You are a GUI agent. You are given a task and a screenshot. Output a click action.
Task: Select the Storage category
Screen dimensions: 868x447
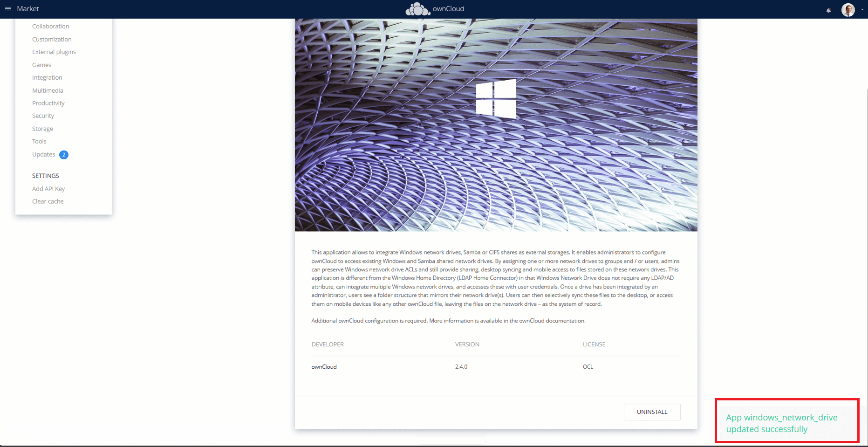pyautogui.click(x=42, y=129)
